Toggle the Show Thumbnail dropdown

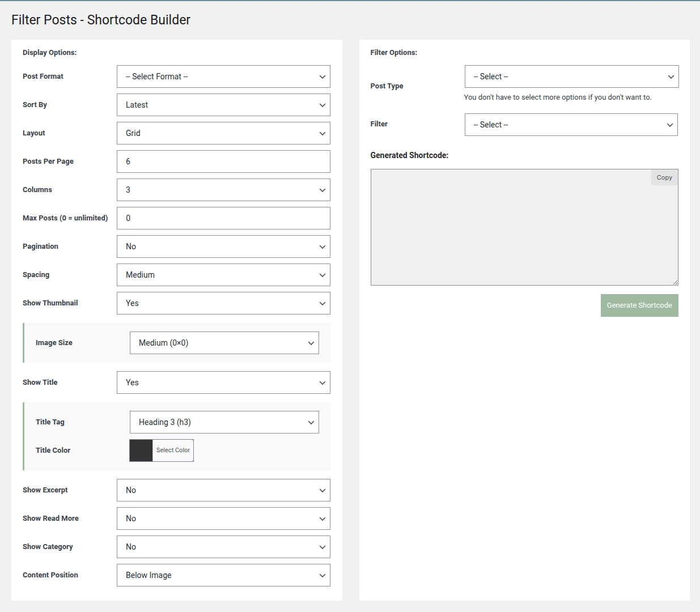tap(223, 303)
